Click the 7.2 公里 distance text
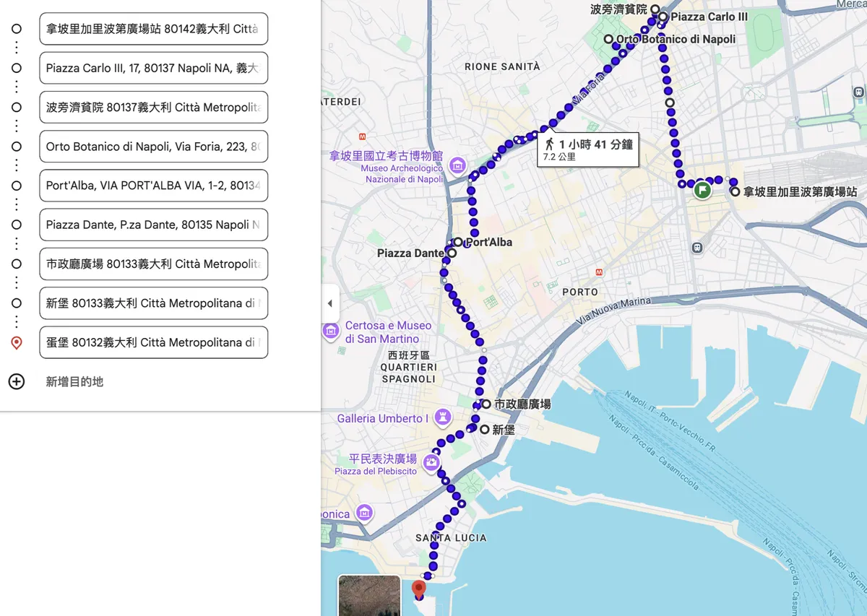This screenshot has height=616, width=867. [x=560, y=157]
